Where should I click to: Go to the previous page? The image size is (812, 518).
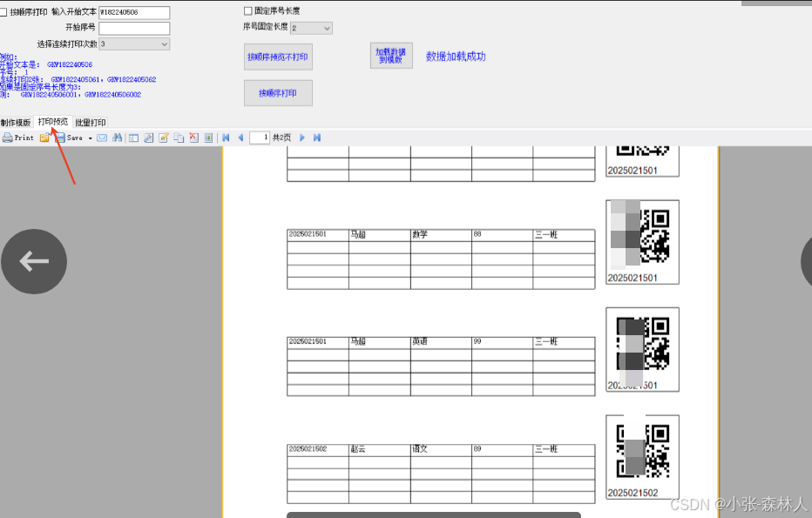[x=240, y=138]
